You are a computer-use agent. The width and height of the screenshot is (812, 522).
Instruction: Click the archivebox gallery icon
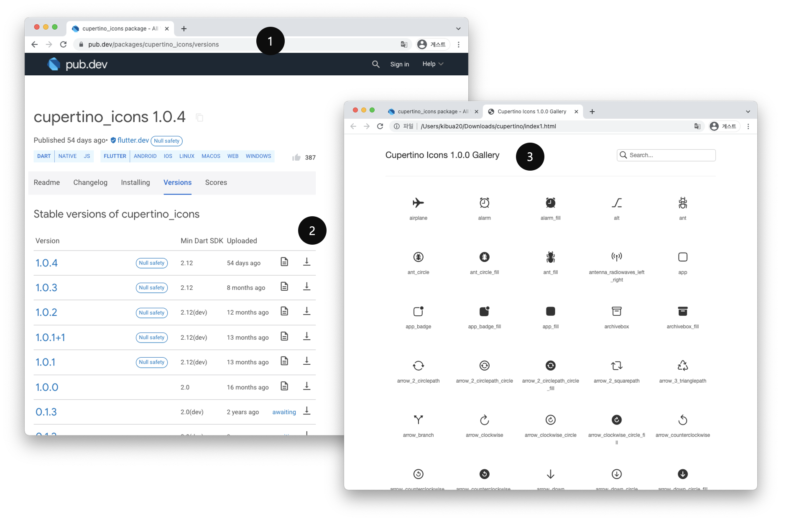[x=616, y=311]
